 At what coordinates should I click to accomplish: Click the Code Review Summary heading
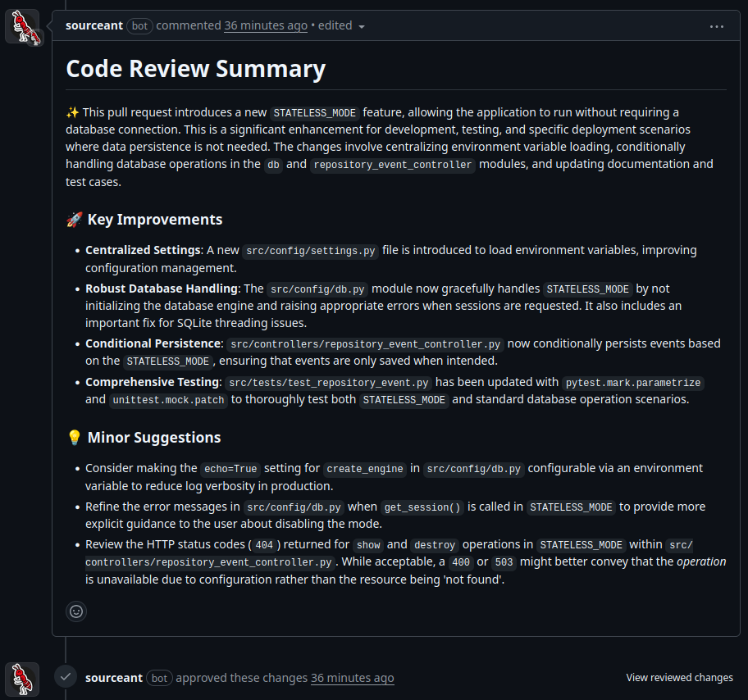coord(195,69)
